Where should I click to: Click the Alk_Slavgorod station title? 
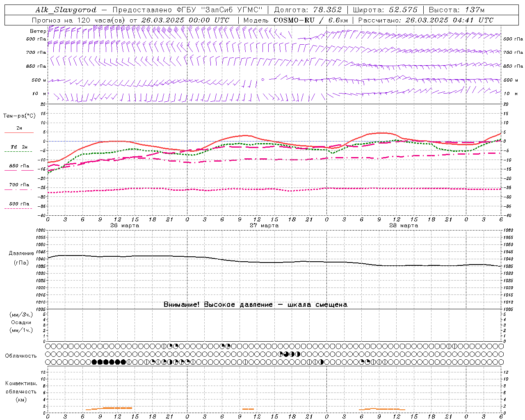click(66, 10)
